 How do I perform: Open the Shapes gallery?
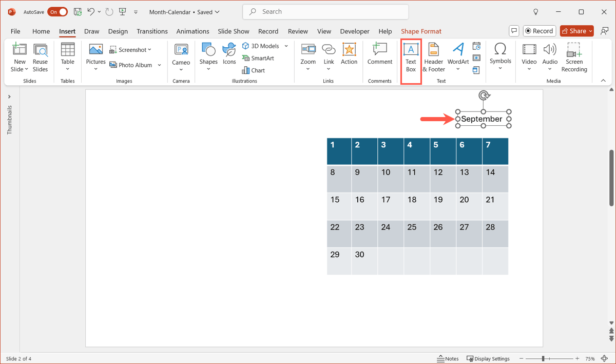tap(208, 58)
